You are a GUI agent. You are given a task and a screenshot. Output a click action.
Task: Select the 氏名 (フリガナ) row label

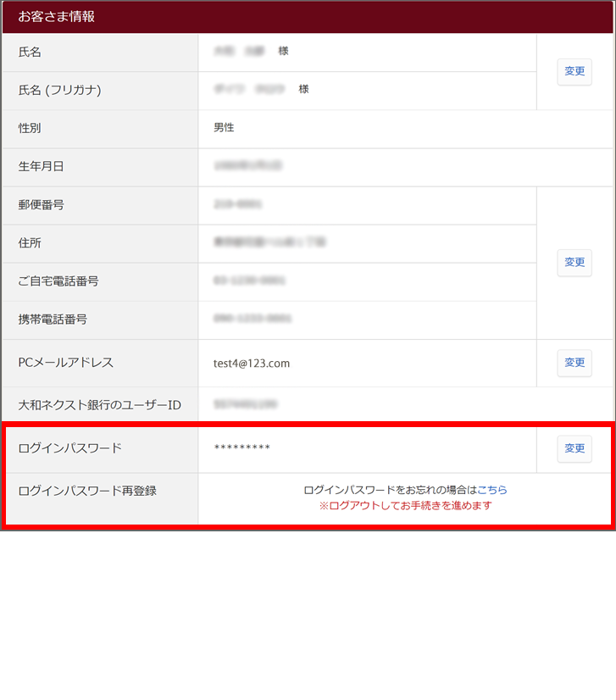click(59, 90)
